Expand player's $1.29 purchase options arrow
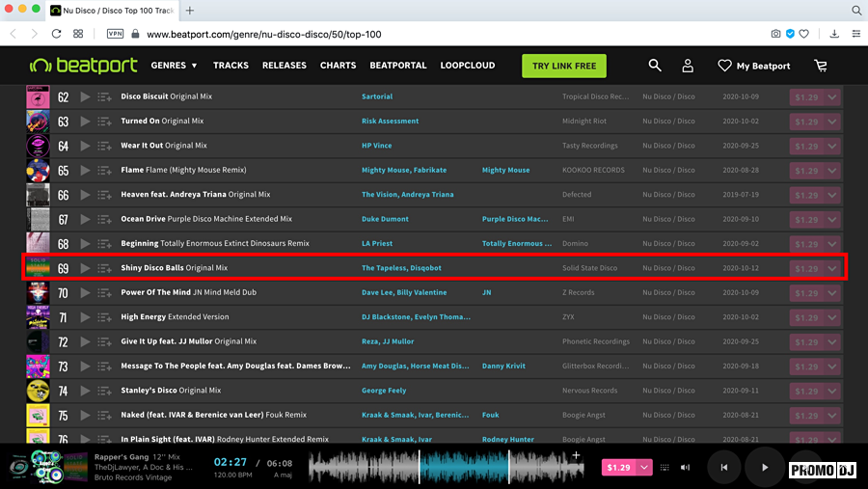Screen dimensions: 868x489 [644, 468]
